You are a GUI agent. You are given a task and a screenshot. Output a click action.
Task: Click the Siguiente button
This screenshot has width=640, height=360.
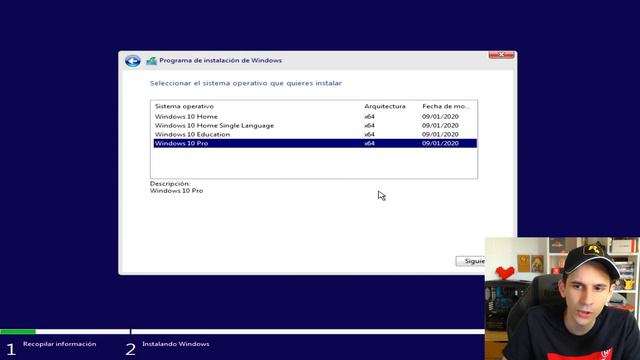[x=470, y=261]
